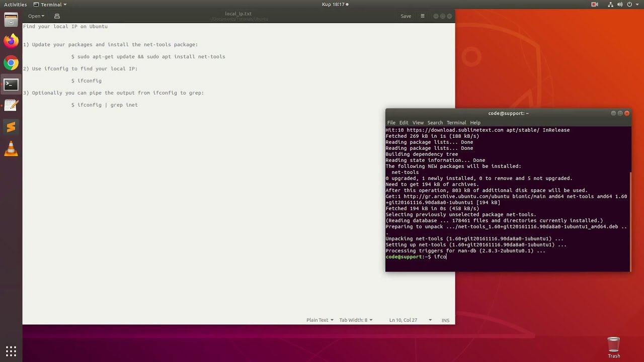The width and height of the screenshot is (644, 362).
Task: Open terminal Edit menu
Action: click(404, 123)
